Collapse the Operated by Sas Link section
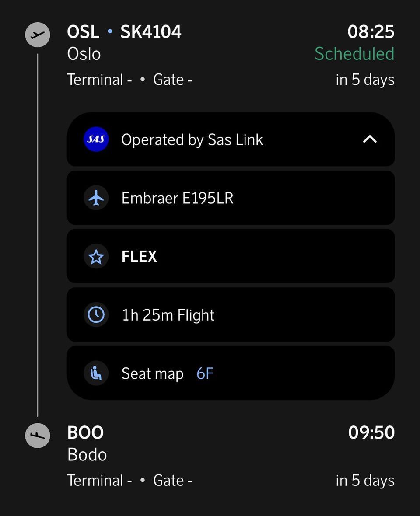The image size is (420, 516). pyautogui.click(x=370, y=139)
